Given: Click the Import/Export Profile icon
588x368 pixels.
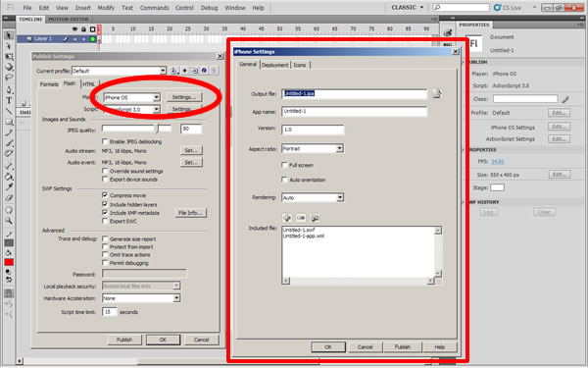Looking at the screenshot, I should [174, 71].
